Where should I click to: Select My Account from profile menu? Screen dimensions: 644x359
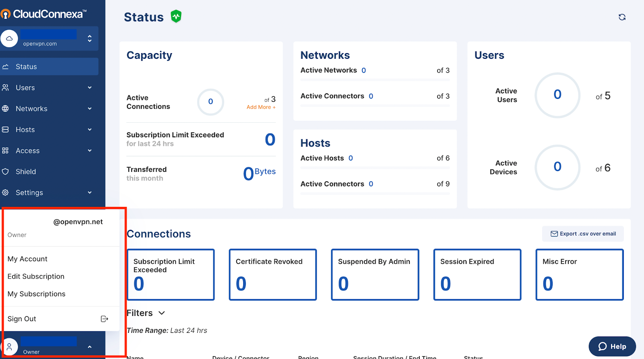pyautogui.click(x=27, y=259)
